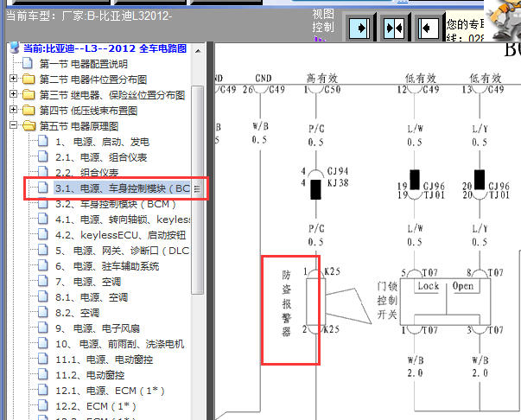Click tree panel scrollbar up arrow
Screen dimensions: 521x420
(x=198, y=51)
